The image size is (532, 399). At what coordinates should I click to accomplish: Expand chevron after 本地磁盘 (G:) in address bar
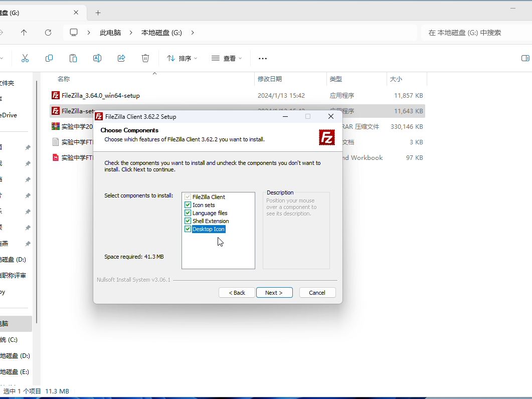pos(193,33)
